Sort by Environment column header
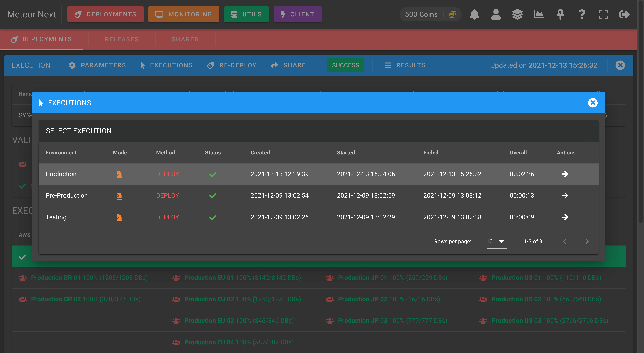Viewport: 644px width, 353px height. tap(61, 153)
